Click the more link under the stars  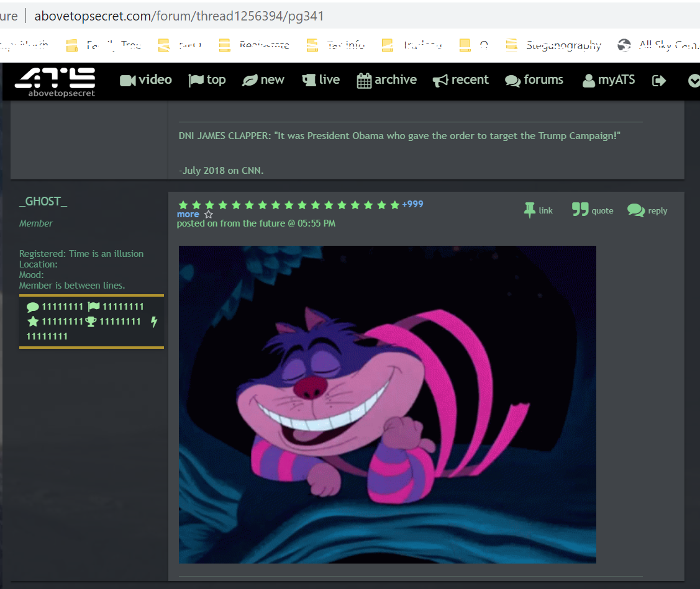click(188, 214)
